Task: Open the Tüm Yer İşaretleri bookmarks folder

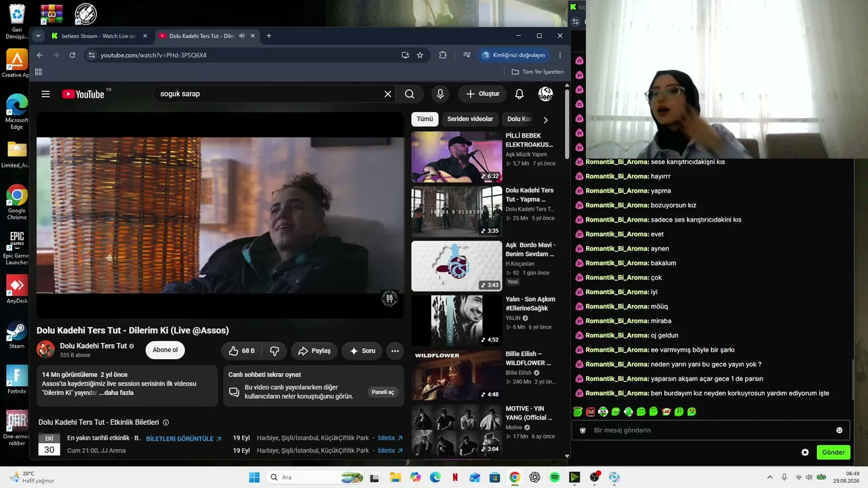Action: [538, 72]
